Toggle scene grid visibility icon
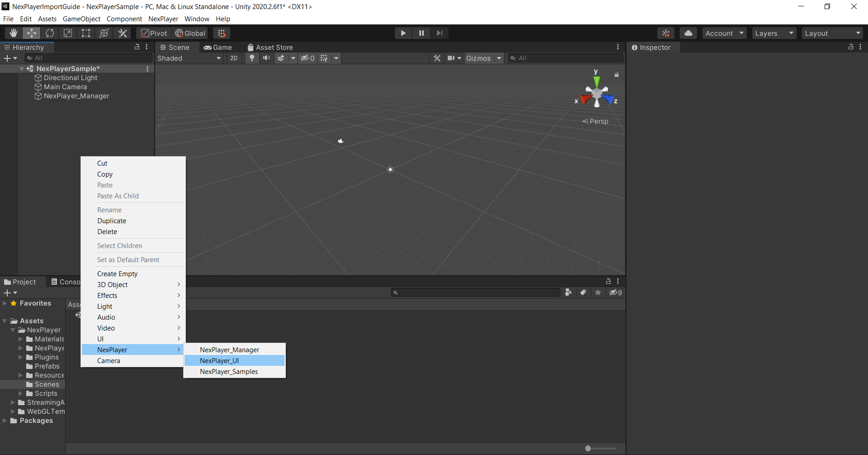This screenshot has height=455, width=868. [x=324, y=58]
